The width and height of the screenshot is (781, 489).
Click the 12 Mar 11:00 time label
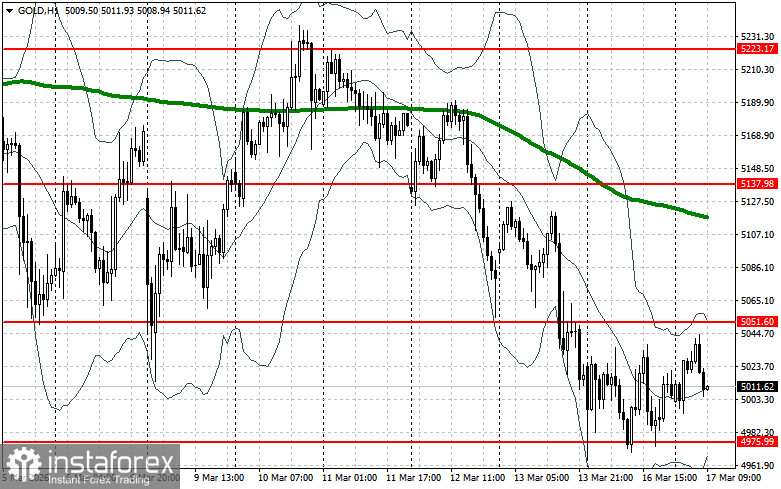click(x=477, y=478)
